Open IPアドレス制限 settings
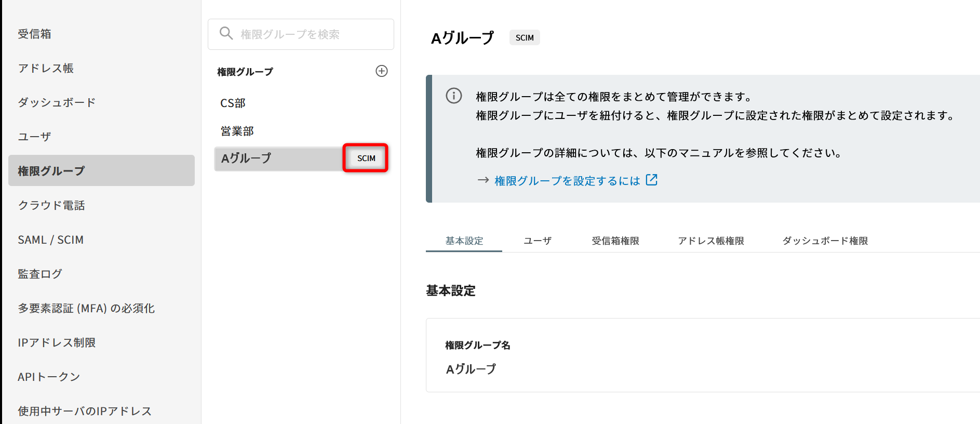Image resolution: width=980 pixels, height=424 pixels. click(x=57, y=343)
